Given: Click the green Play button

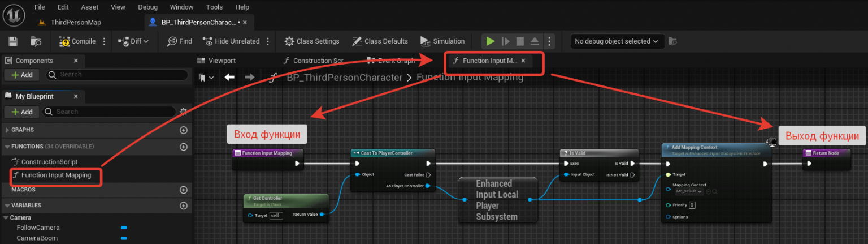Looking at the screenshot, I should point(491,41).
